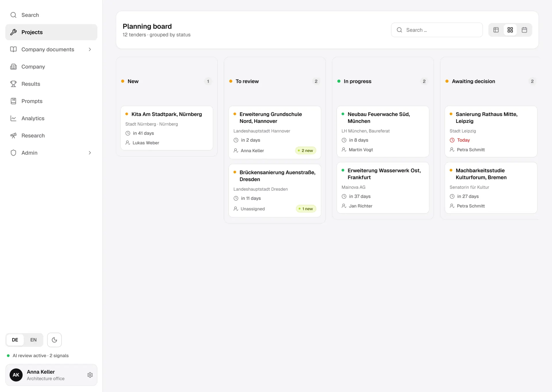Click the Company documents book icon

[x=13, y=49]
